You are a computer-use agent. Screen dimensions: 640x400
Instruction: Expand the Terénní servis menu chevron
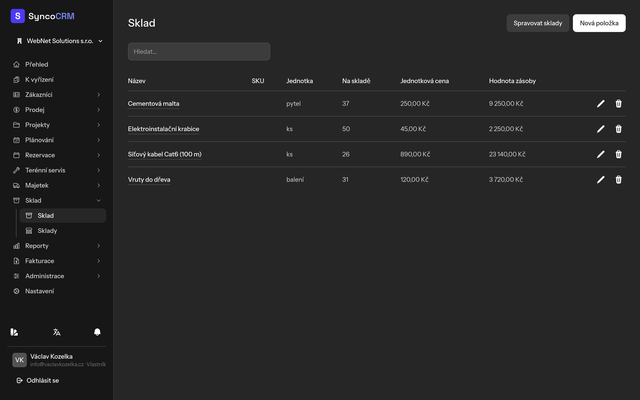tap(98, 170)
